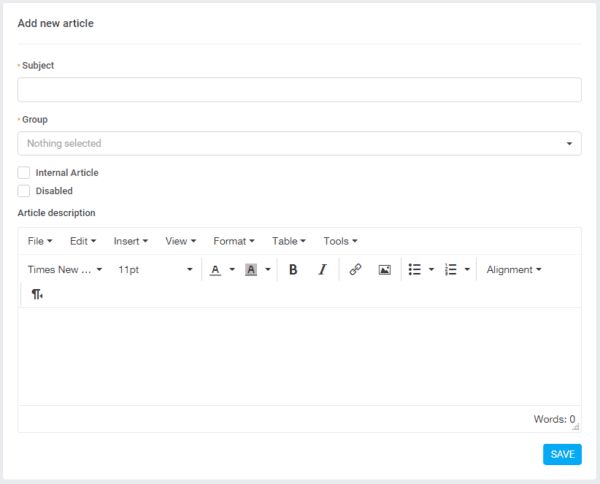Open the Group dropdown
600x484 pixels.
click(299, 144)
